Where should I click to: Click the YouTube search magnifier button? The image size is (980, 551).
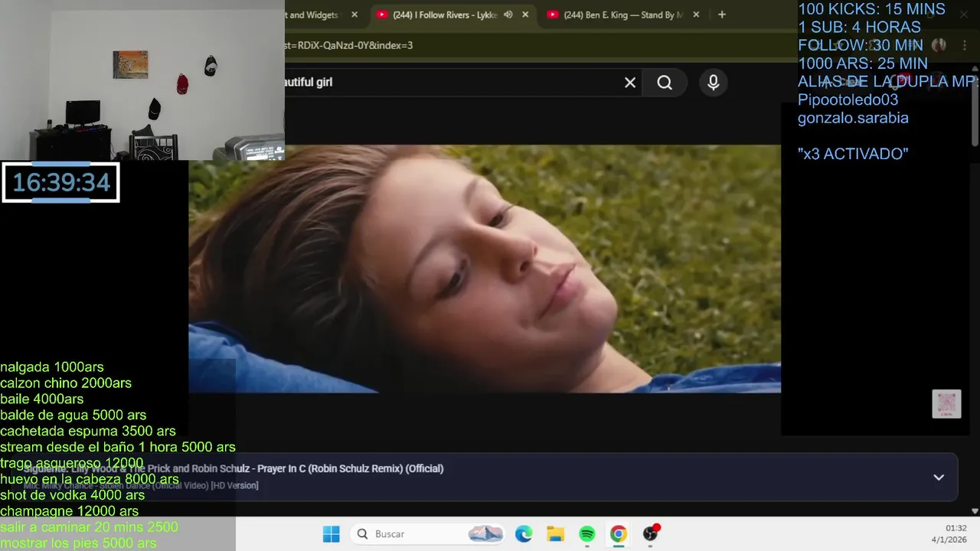665,83
